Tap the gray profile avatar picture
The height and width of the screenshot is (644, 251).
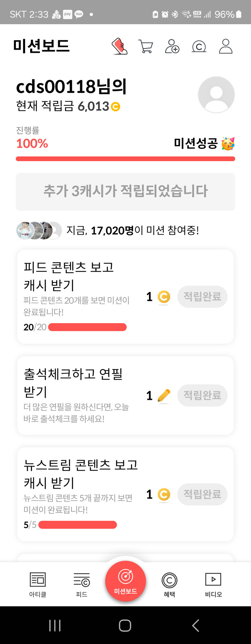(216, 95)
